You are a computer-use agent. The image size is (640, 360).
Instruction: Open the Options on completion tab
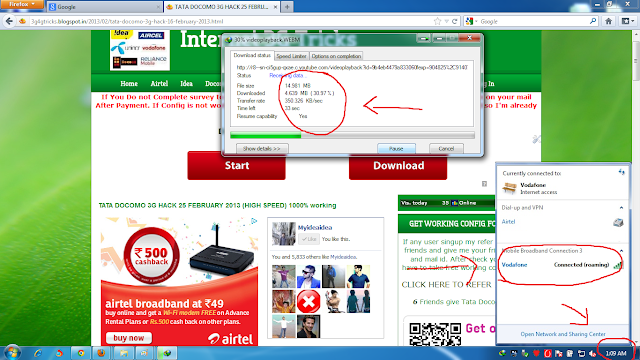[336, 56]
